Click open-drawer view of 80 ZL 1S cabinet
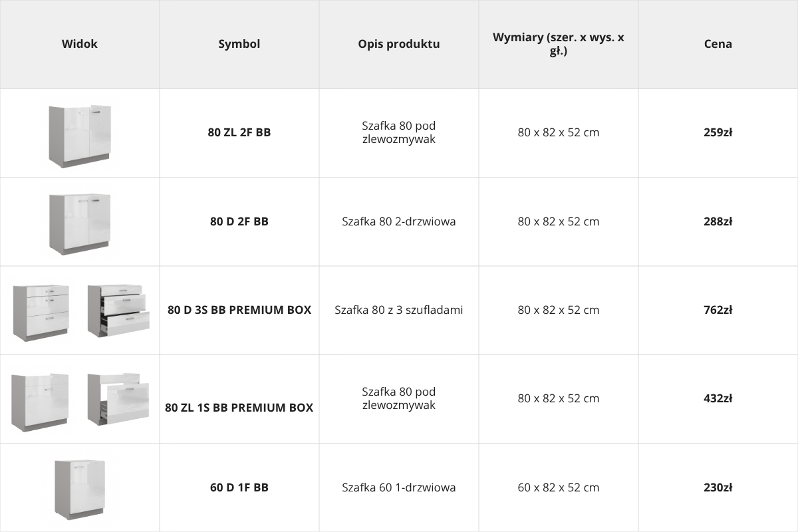Viewport: 798px width, 532px height. click(x=118, y=399)
